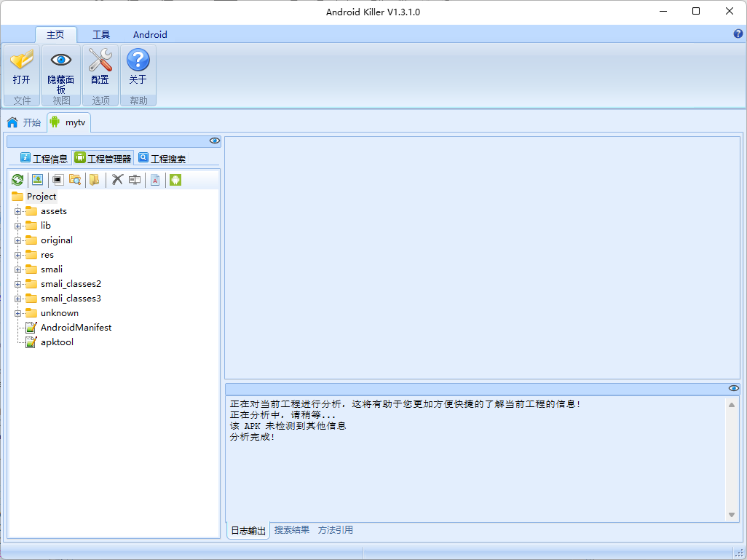Click the log line 分析完成!
Image resolution: width=747 pixels, height=560 pixels.
pyautogui.click(x=252, y=436)
